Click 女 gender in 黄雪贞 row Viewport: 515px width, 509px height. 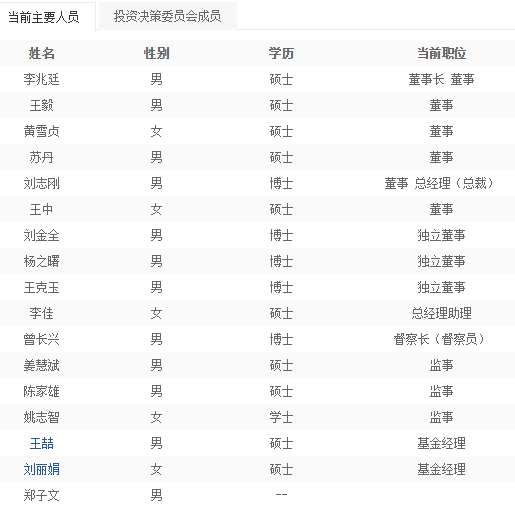tap(157, 131)
